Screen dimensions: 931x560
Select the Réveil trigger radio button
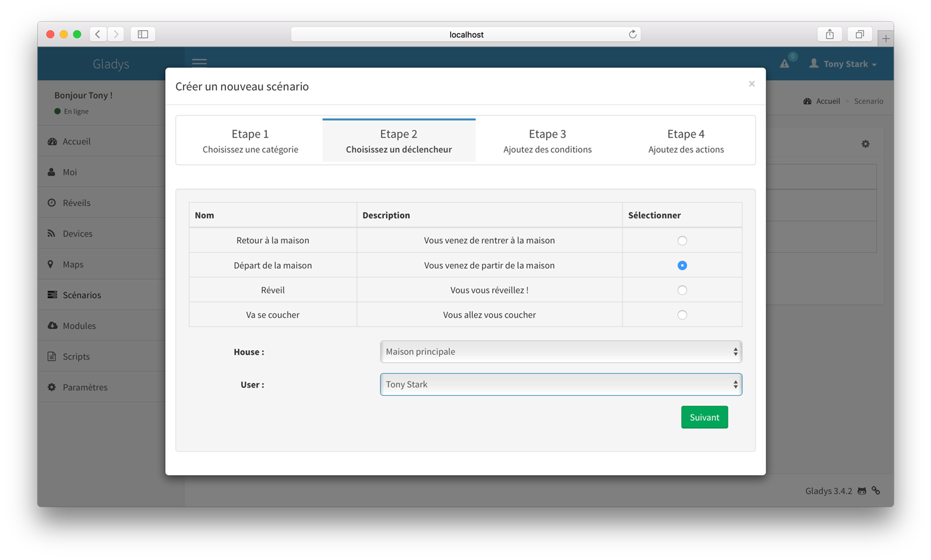[x=682, y=290]
